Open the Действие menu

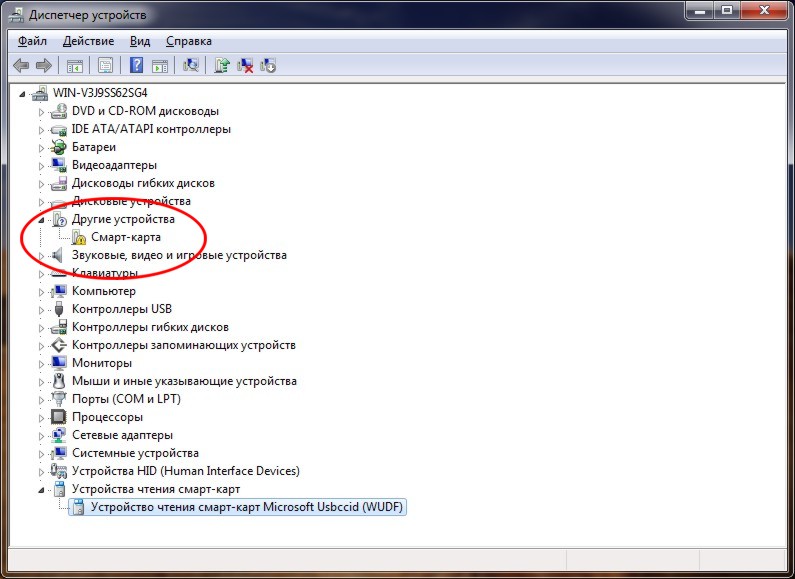coord(88,41)
